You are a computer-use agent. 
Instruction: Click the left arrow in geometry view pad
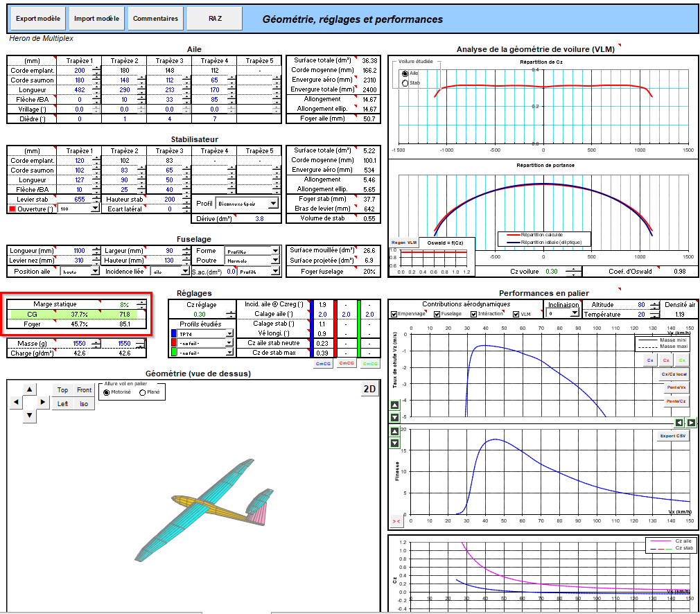(16, 402)
